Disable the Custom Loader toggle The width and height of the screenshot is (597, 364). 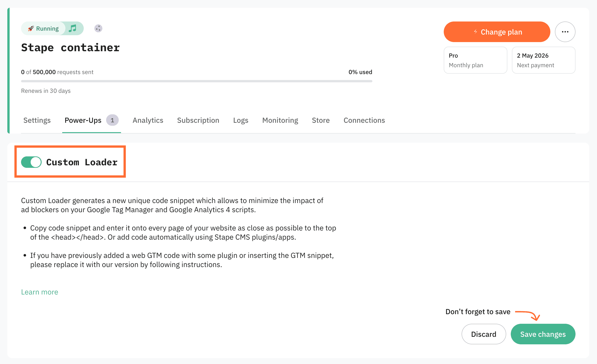pos(31,162)
